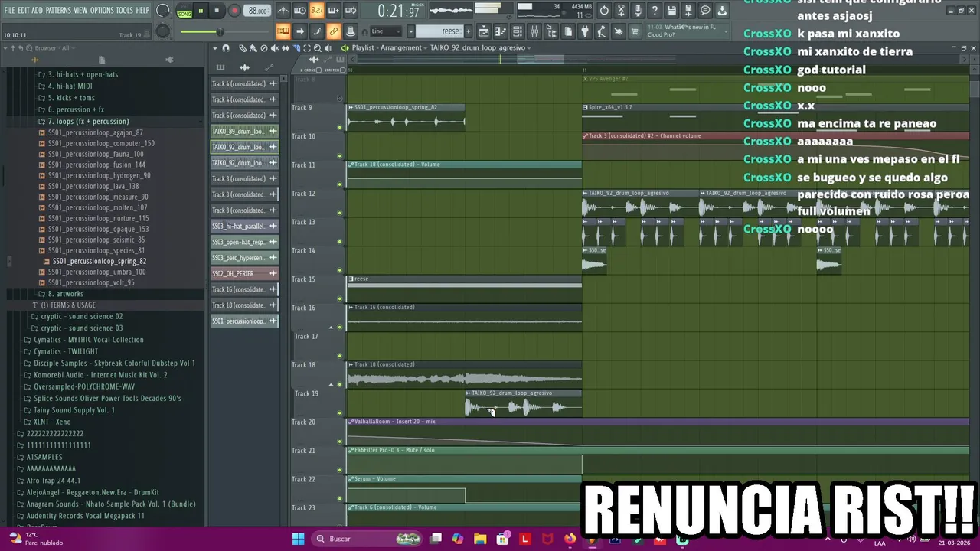
Task: Toggle the metronome icon
Action: pyautogui.click(x=283, y=11)
